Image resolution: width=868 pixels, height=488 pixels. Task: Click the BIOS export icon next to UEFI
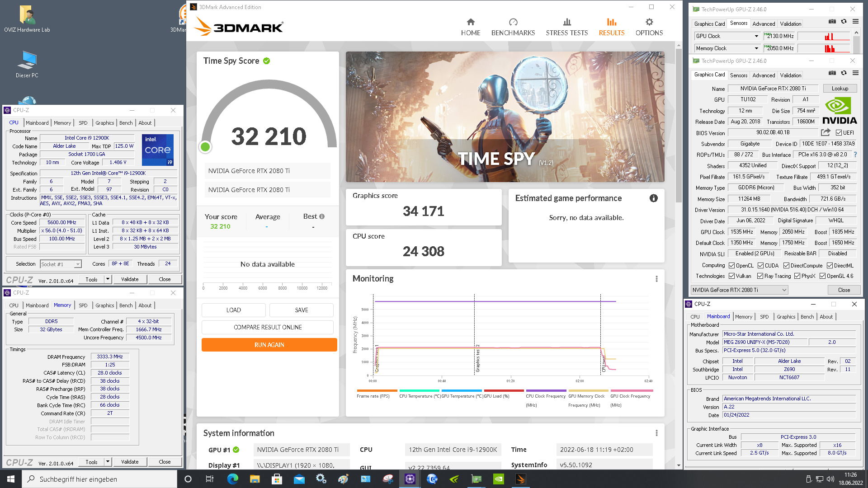(826, 132)
